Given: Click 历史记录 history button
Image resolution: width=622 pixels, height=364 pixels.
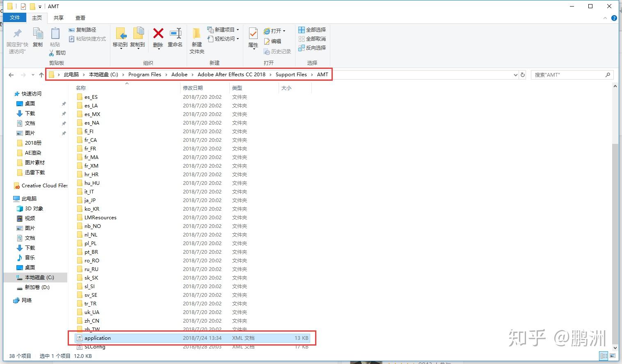Looking at the screenshot, I should 277,51.
